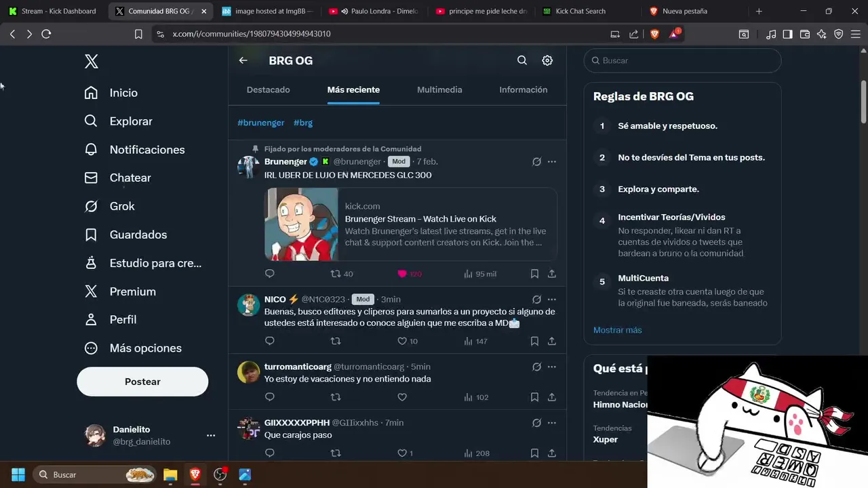Switch to the Multimedia tab
Viewport: 868px width, 488px height.
[439, 89]
